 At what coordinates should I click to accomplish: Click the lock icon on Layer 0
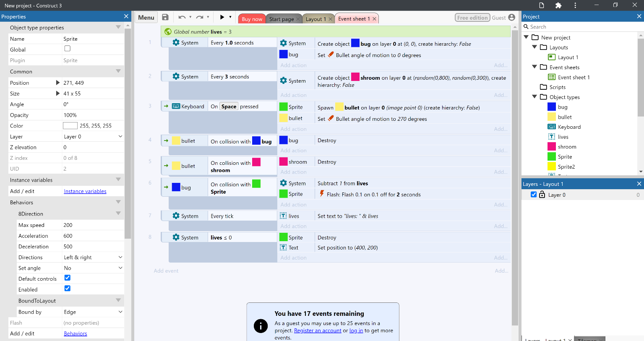tap(542, 195)
